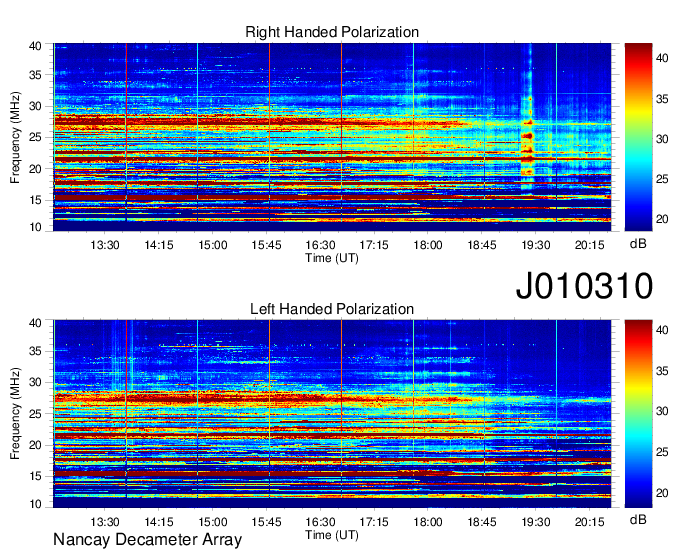680x552 pixels.
Task: Click the 15 MHz label on top frequency axis
Action: tap(36, 200)
